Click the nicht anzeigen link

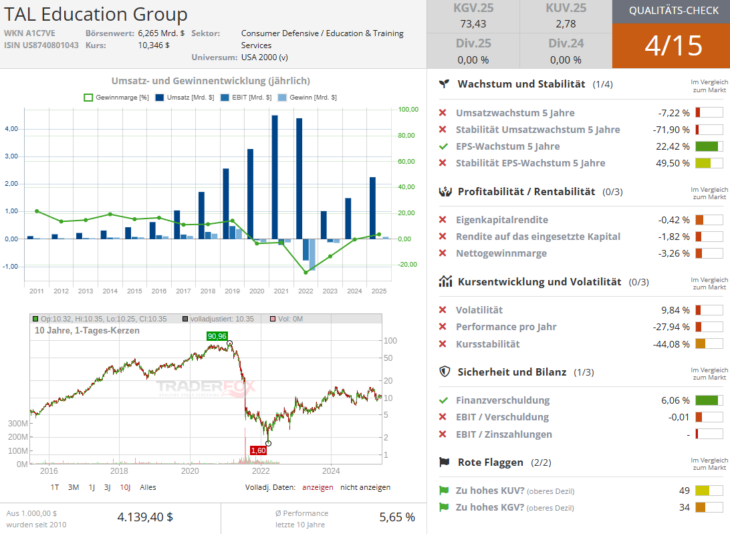[365, 487]
